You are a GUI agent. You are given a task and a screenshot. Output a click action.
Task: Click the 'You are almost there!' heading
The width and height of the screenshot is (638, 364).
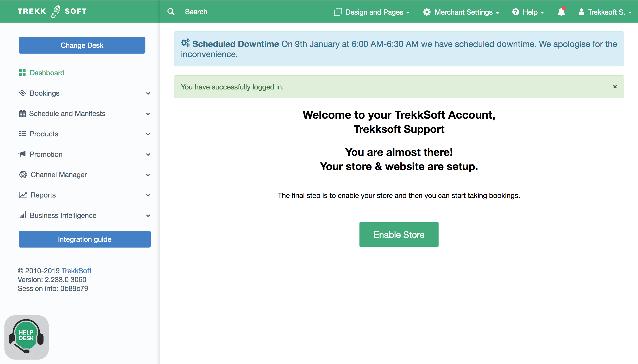click(399, 152)
